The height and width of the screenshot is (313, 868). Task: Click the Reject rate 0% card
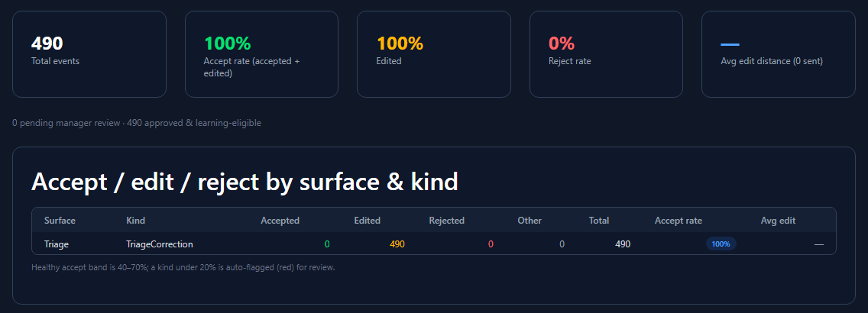pos(606,54)
